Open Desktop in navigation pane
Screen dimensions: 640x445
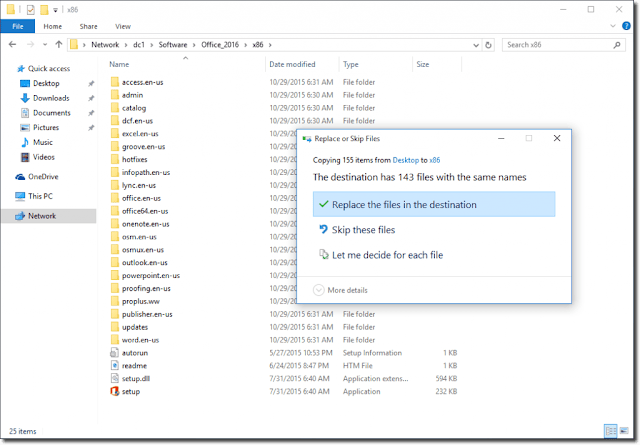46,83
